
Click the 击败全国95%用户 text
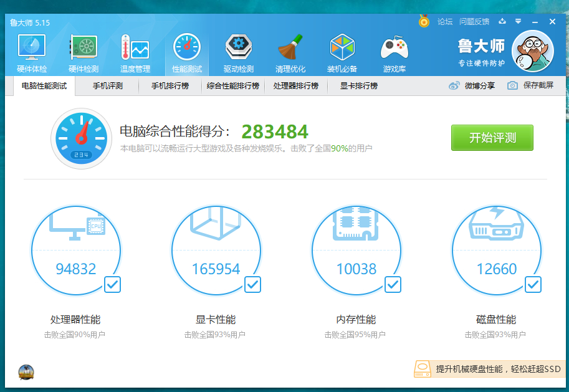click(x=355, y=335)
